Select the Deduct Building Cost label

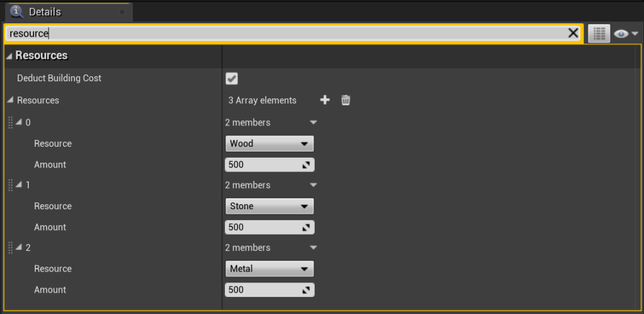(x=59, y=78)
